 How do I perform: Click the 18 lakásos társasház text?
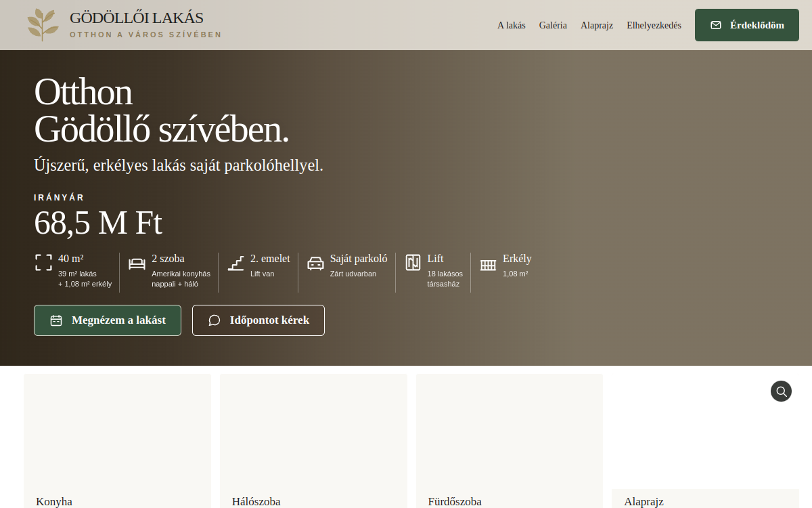point(445,279)
